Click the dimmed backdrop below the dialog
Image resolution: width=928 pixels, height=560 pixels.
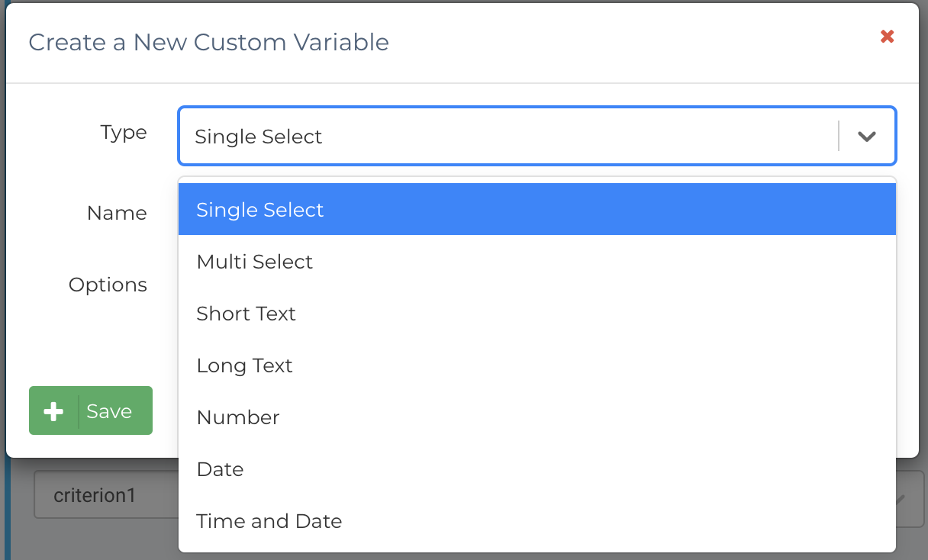pos(92,542)
